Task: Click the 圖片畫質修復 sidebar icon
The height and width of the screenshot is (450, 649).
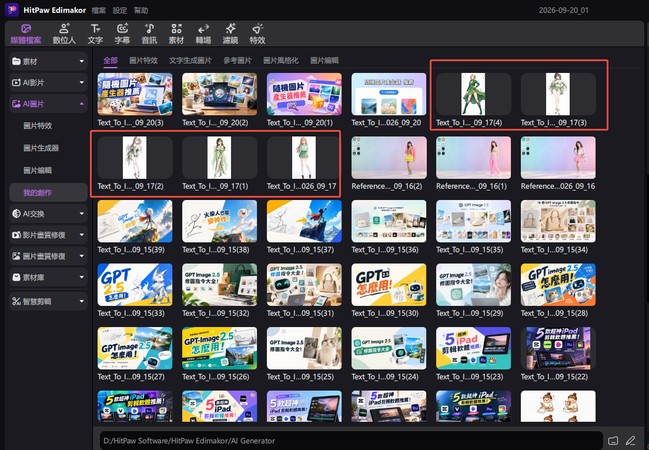Action: (x=16, y=256)
